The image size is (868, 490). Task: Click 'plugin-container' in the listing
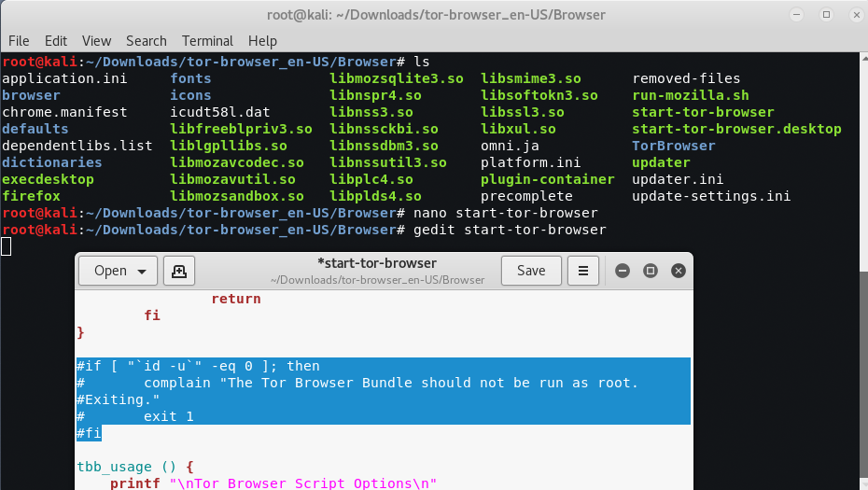(x=548, y=179)
